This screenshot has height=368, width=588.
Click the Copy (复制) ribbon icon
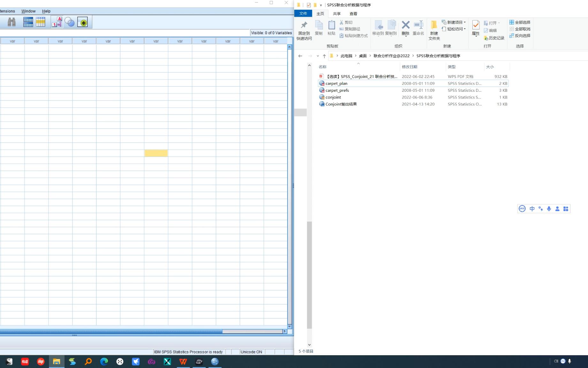(x=319, y=28)
